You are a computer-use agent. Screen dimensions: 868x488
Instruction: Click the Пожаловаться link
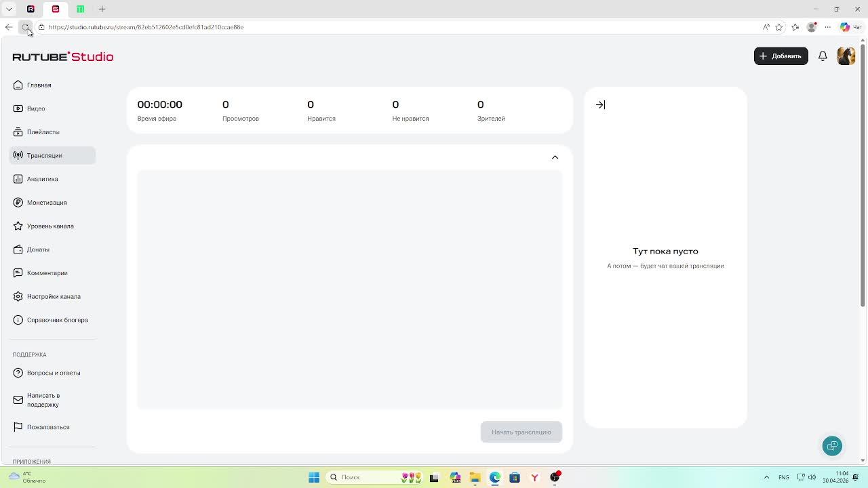coord(52,427)
